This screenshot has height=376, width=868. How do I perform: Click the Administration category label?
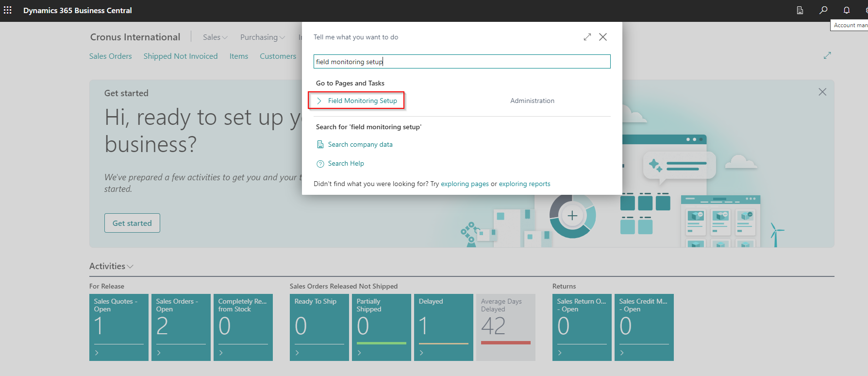532,101
